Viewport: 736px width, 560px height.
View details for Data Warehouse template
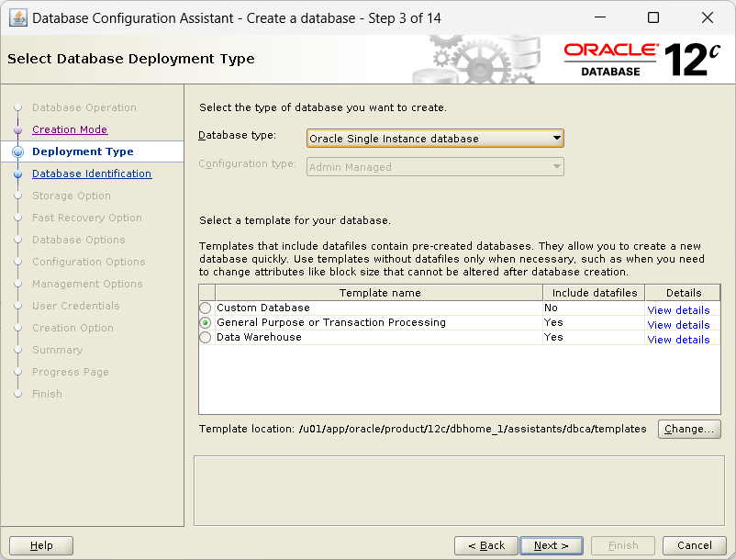(678, 340)
